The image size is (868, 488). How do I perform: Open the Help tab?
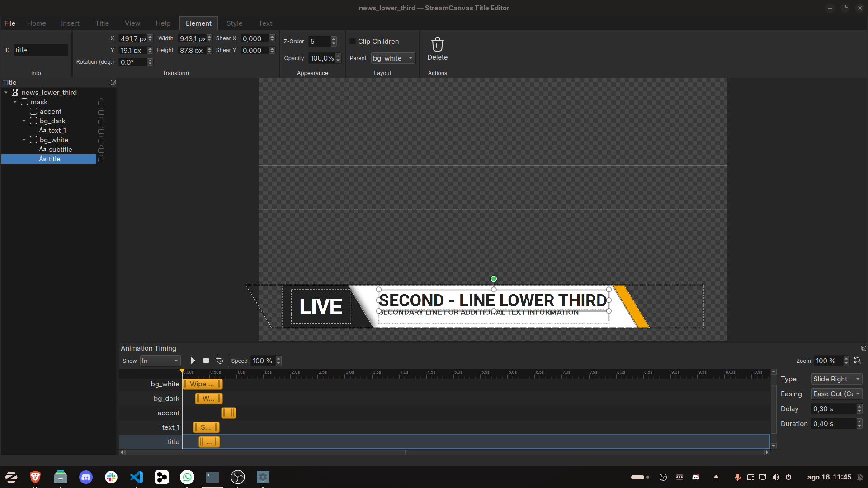coord(163,23)
